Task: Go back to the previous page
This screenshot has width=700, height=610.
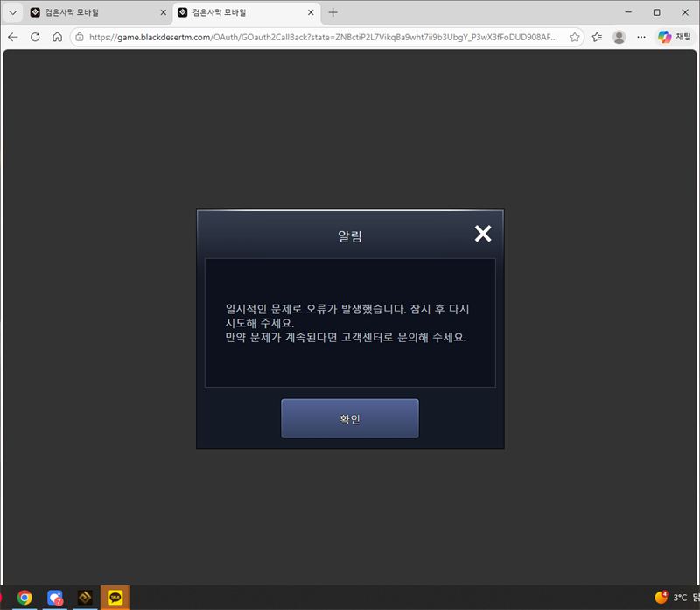Action: pos(12,37)
